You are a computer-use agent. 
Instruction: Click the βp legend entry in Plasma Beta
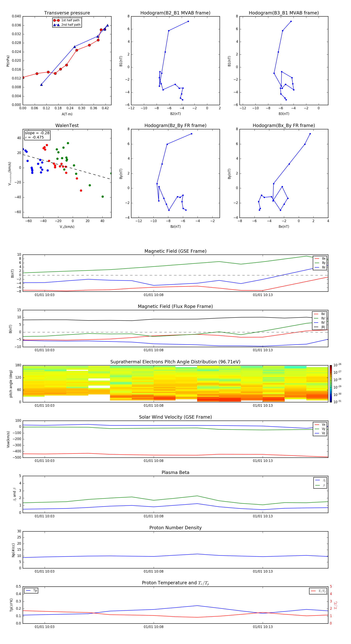pos(320,480)
